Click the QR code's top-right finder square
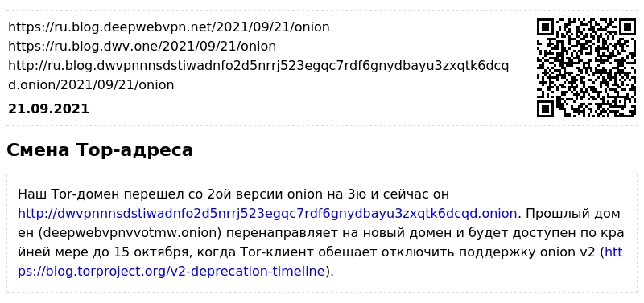Viewport: 644px width, 303px height. 628,27
